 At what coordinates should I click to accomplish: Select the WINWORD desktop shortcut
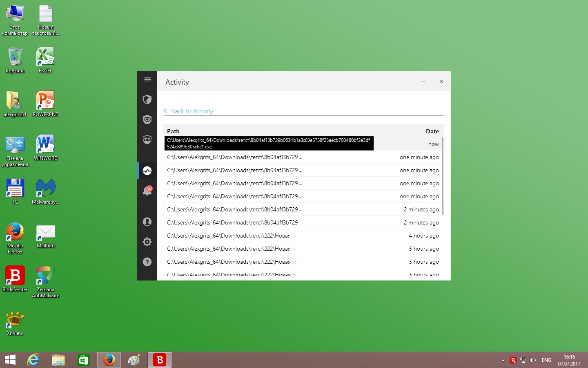(45, 148)
